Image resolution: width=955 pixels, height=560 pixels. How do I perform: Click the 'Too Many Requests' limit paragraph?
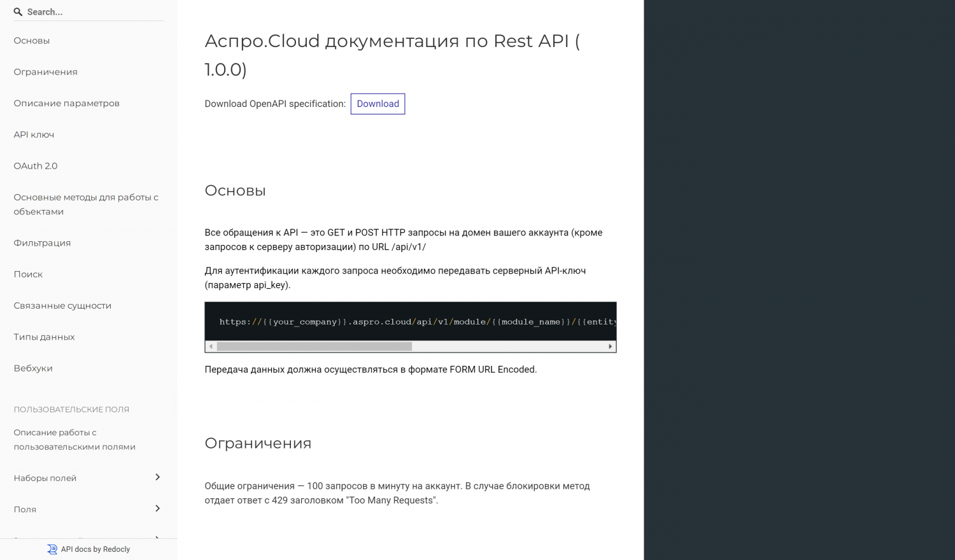click(397, 493)
